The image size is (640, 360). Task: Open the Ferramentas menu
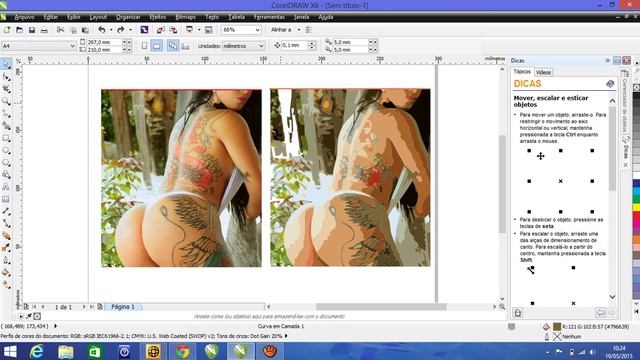point(269,17)
